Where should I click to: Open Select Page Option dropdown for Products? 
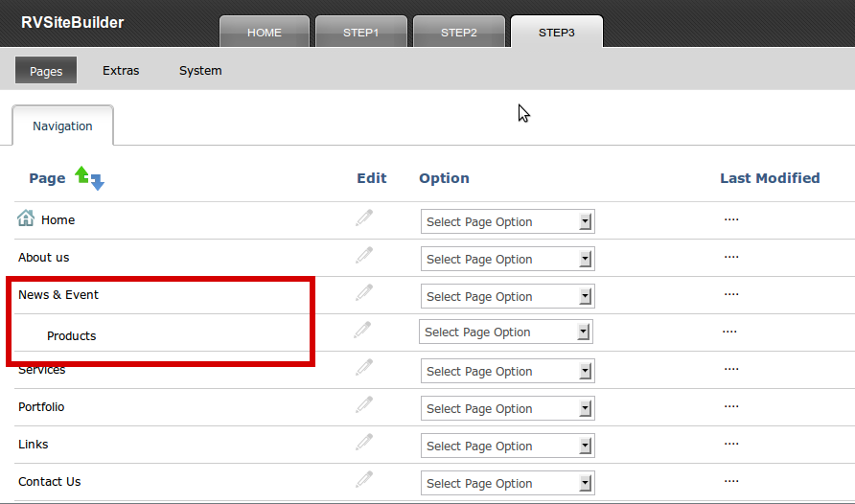[x=506, y=332]
